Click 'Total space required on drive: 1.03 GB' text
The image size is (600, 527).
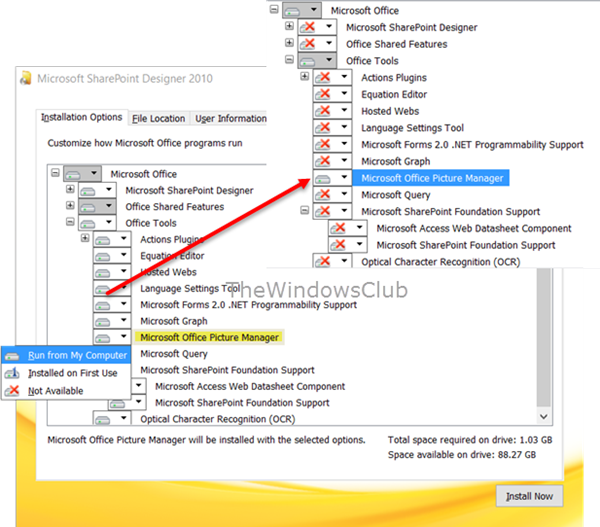click(470, 440)
